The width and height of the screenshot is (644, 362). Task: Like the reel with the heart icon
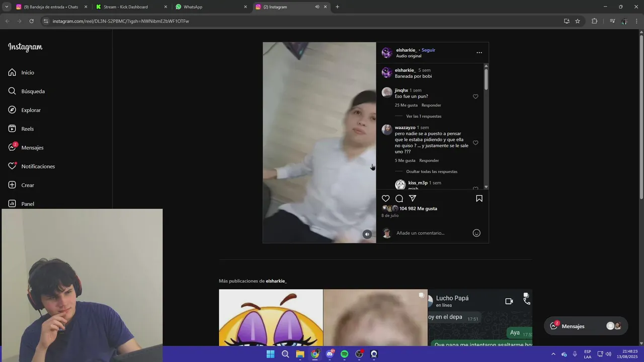[x=386, y=199]
